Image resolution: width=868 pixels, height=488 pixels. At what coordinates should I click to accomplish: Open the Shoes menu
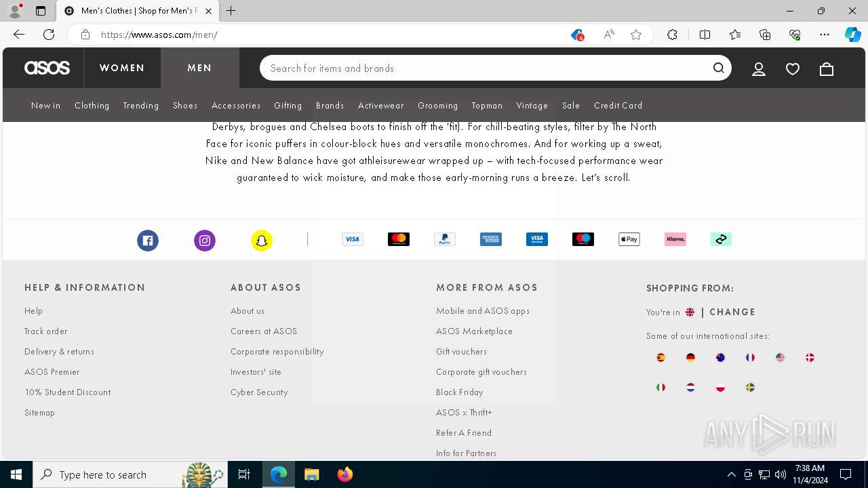point(185,106)
